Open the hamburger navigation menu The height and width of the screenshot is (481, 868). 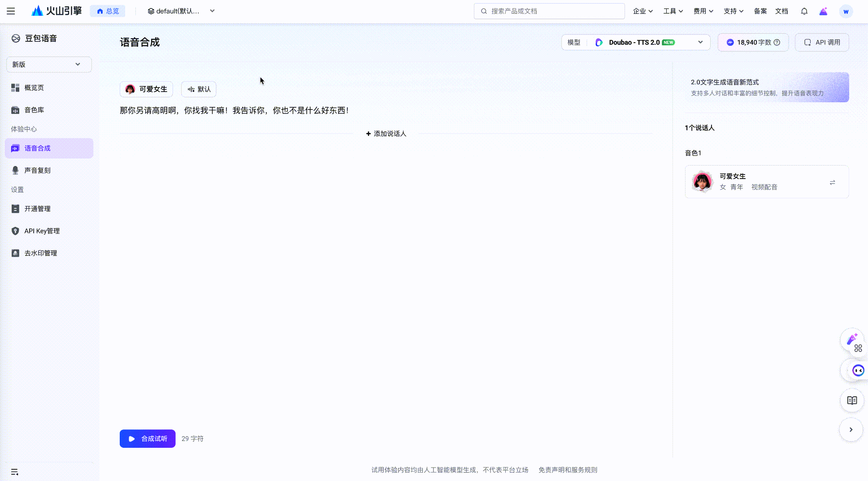coord(11,11)
